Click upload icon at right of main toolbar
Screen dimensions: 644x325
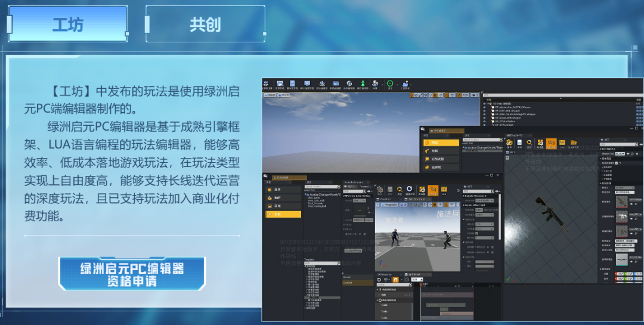click(405, 84)
